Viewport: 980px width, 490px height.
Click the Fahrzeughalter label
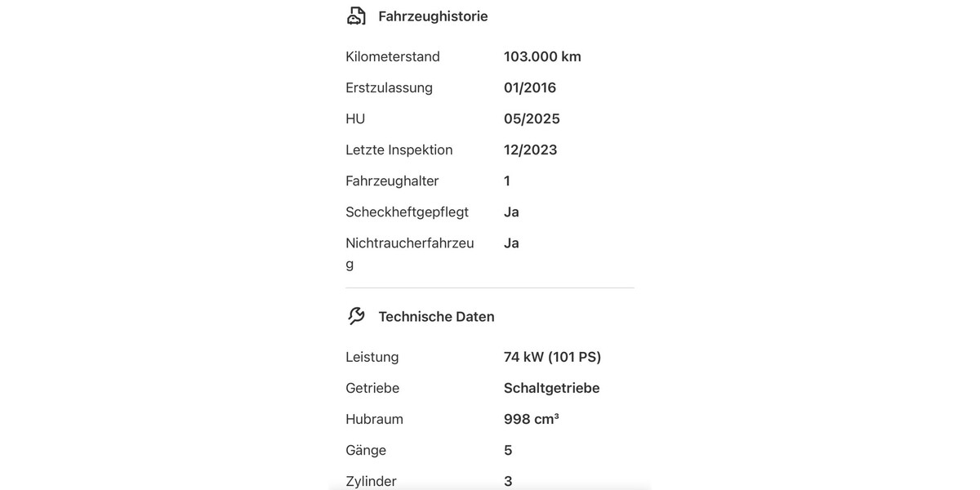(392, 180)
